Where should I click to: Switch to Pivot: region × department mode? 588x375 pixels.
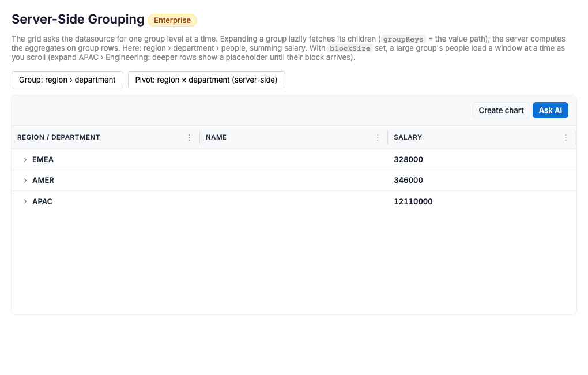pyautogui.click(x=206, y=80)
